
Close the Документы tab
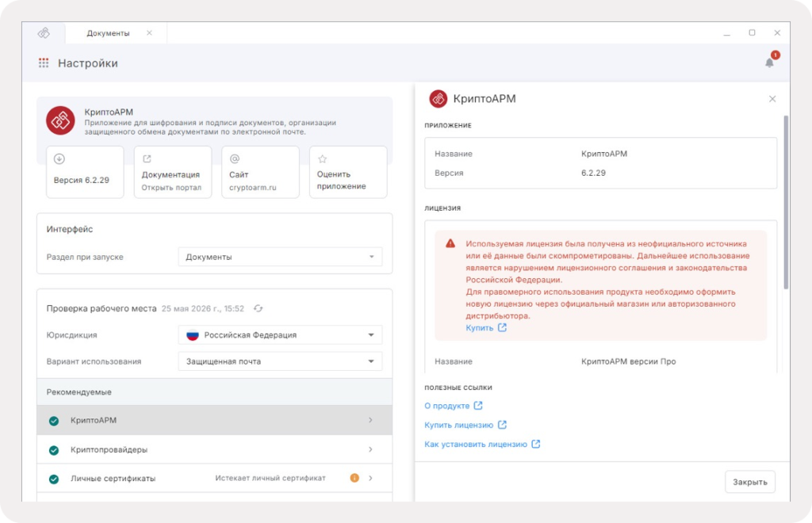149,33
